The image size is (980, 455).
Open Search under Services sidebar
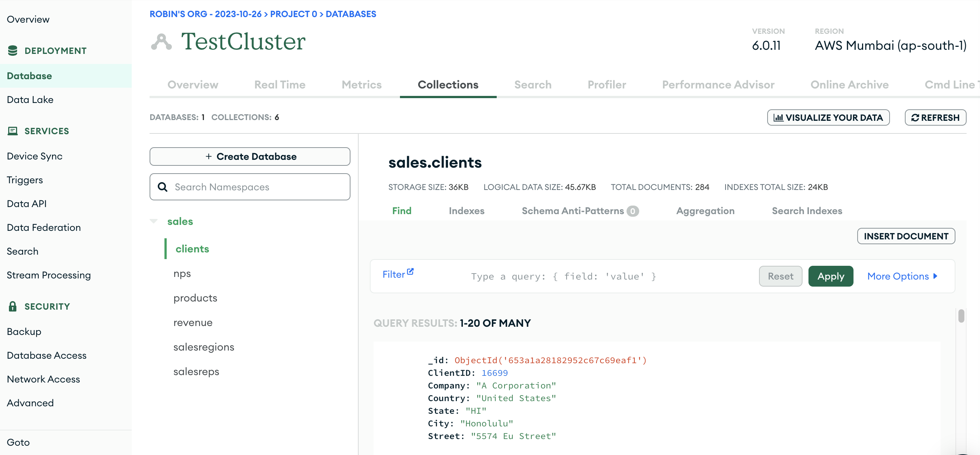22,251
